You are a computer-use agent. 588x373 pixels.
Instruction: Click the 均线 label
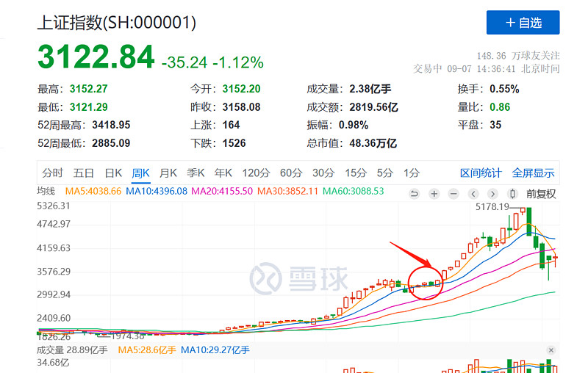[x=46, y=191]
